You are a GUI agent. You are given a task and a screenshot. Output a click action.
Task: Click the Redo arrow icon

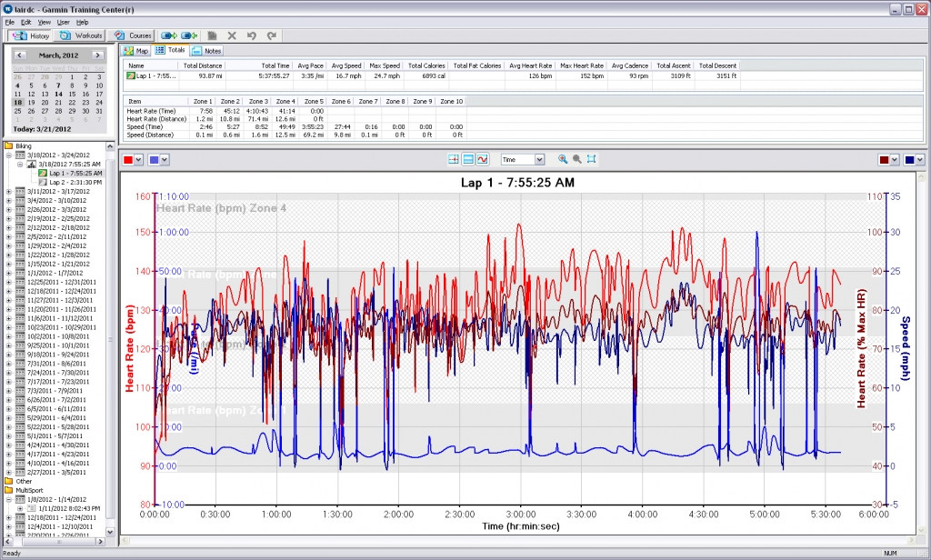(271, 35)
